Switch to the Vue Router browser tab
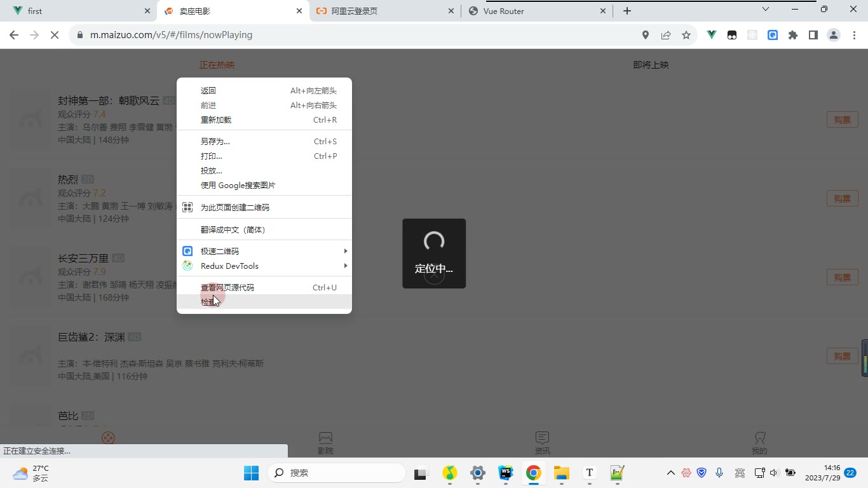The height and width of the screenshot is (488, 868). click(538, 11)
